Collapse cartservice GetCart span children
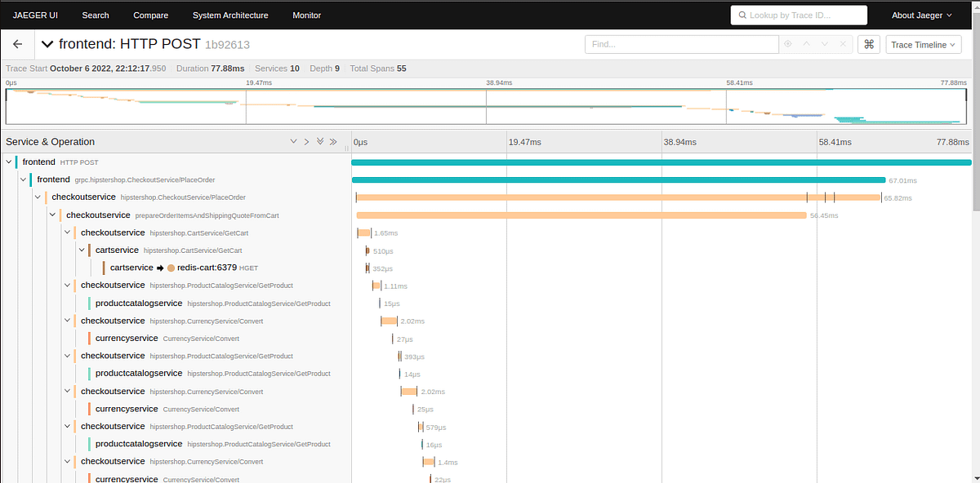This screenshot has width=980, height=483. click(x=82, y=250)
